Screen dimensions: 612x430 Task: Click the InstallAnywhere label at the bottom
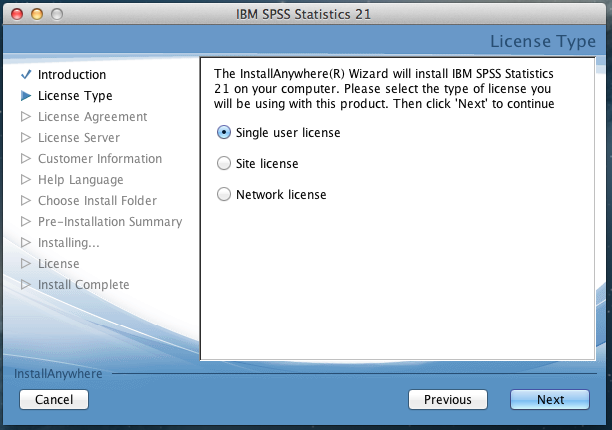pyautogui.click(x=58, y=374)
